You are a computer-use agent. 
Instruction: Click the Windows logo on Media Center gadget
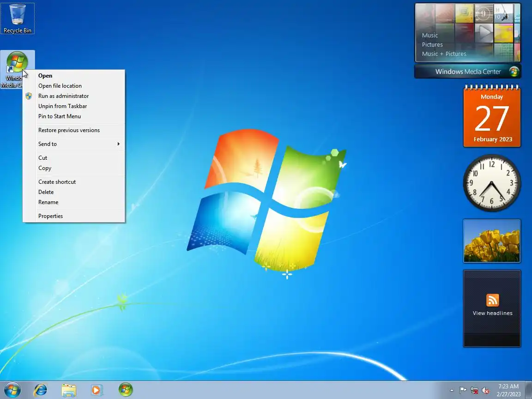(x=514, y=72)
